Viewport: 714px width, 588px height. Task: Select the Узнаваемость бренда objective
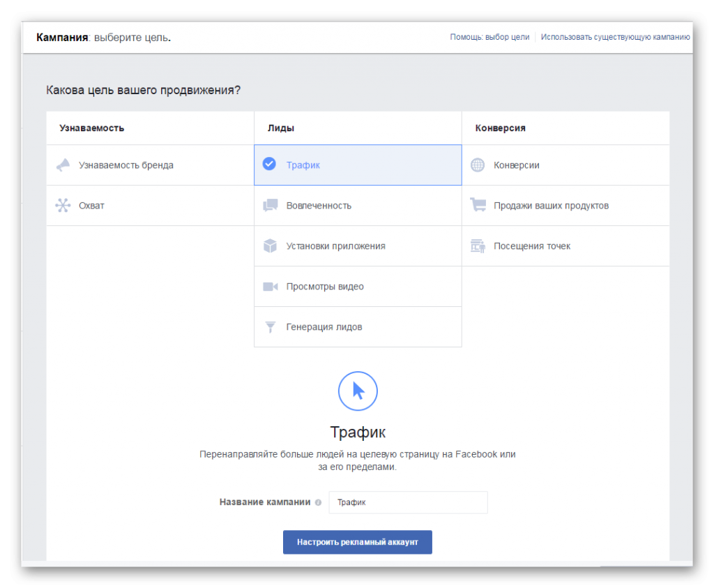tap(126, 165)
